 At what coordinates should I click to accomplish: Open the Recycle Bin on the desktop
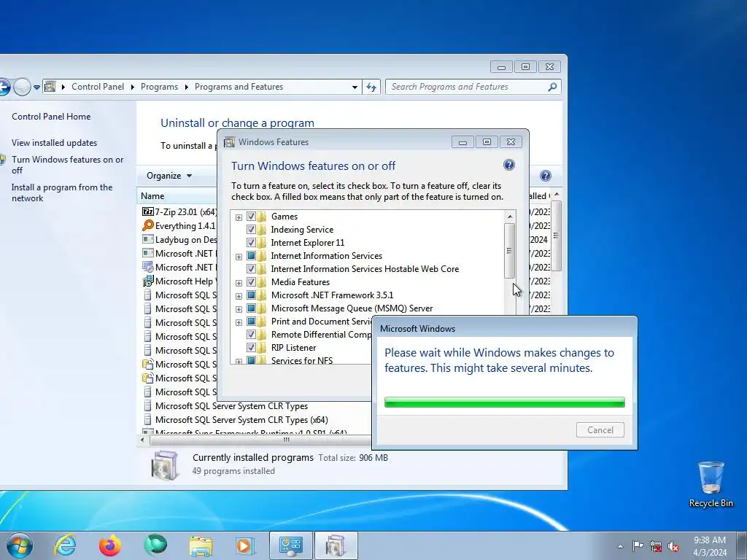point(711,484)
